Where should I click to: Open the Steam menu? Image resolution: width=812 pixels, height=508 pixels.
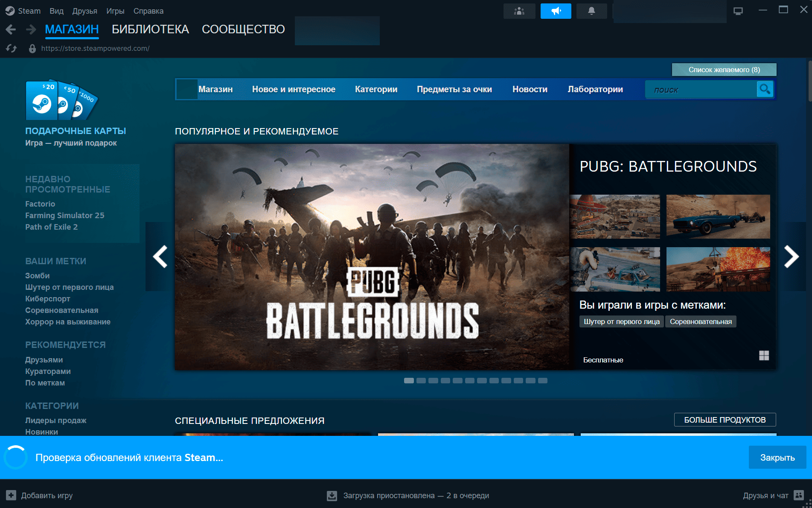point(29,11)
